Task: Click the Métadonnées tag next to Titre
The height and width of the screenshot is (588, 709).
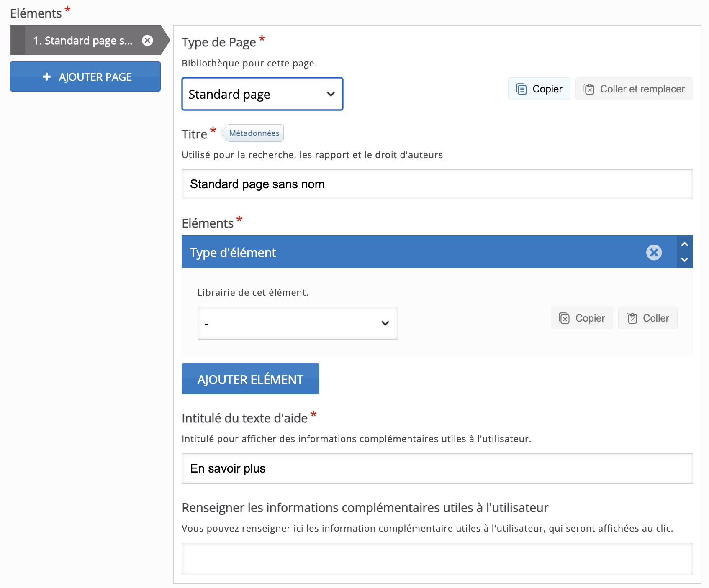Action: pyautogui.click(x=254, y=133)
